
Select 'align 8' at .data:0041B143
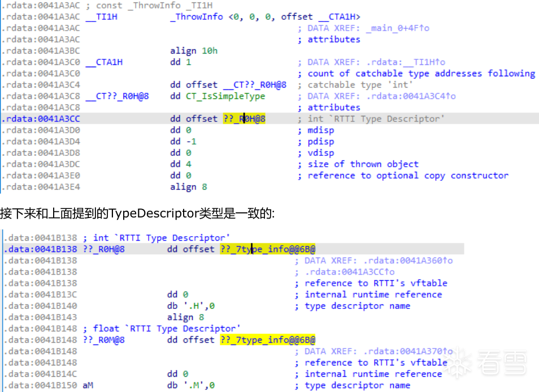(186, 317)
